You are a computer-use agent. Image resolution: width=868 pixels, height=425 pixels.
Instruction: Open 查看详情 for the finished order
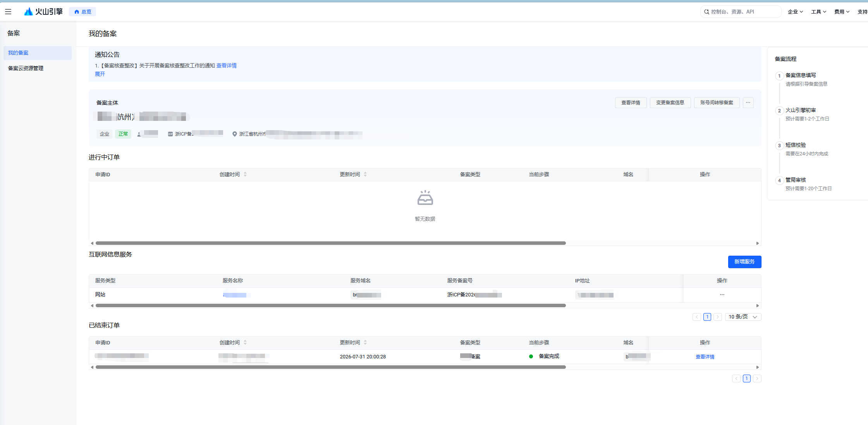pyautogui.click(x=705, y=357)
